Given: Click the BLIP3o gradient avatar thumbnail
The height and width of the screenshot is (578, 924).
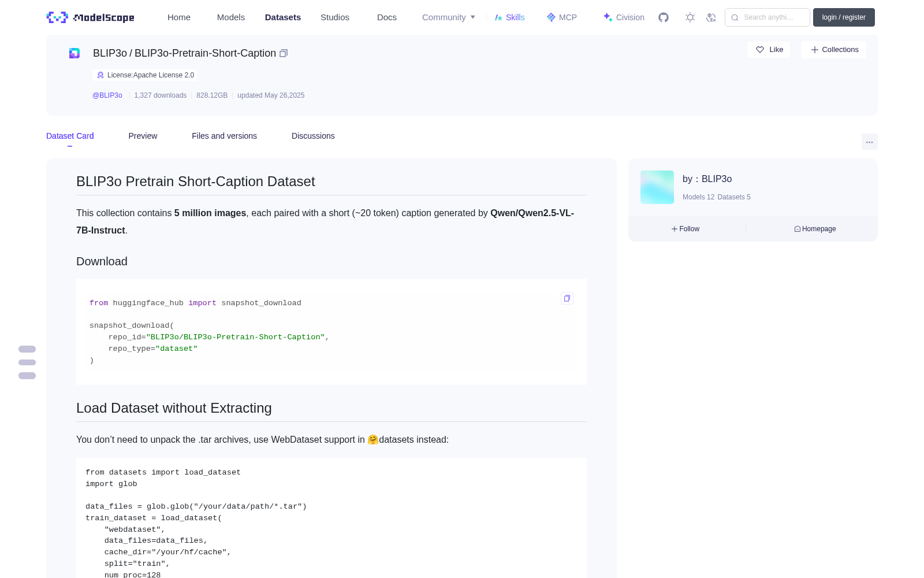Looking at the screenshot, I should (x=657, y=187).
